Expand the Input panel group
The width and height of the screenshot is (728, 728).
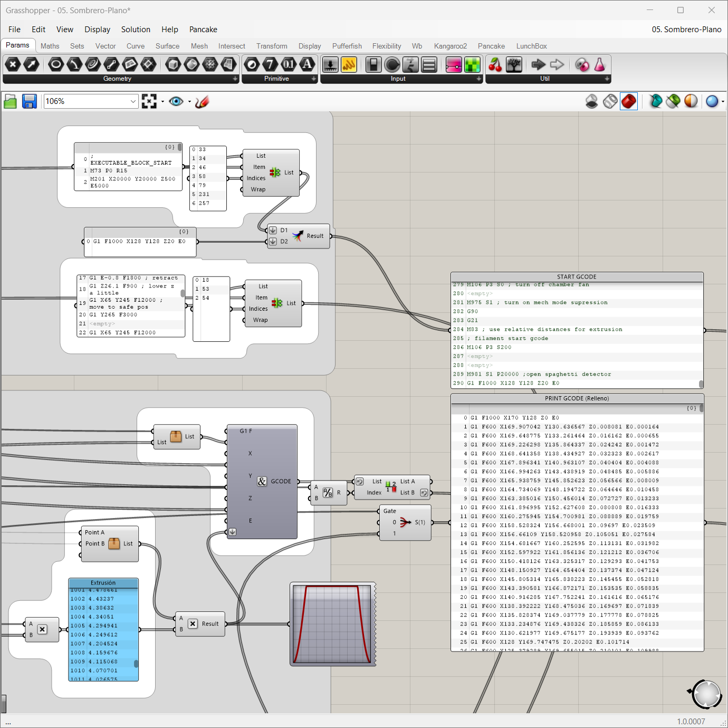[478, 79]
